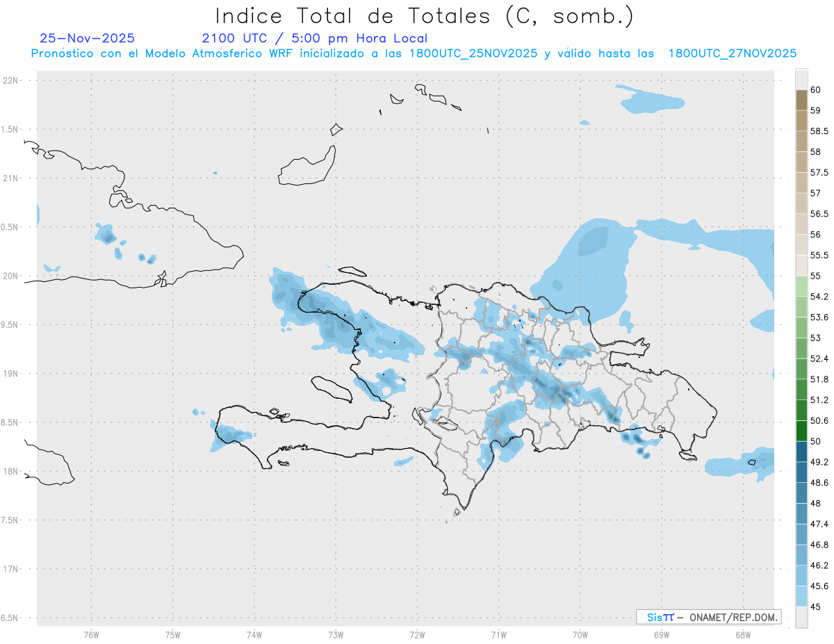Click the '21N' latitude label
The height and width of the screenshot is (644, 834).
point(11,179)
